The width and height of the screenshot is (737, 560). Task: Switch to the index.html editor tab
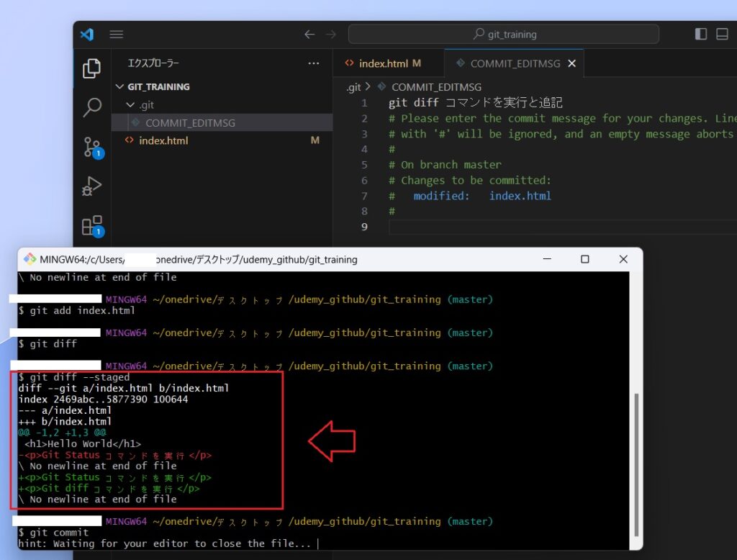tap(383, 63)
